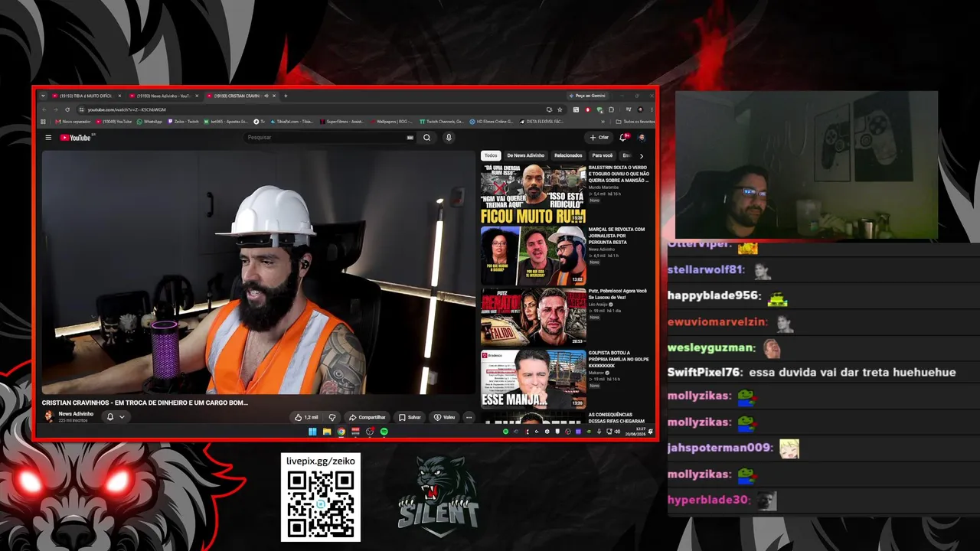Screen dimensions: 980x551
Task: Open the Zeiko - Twitch bookmark
Action: click(x=184, y=121)
